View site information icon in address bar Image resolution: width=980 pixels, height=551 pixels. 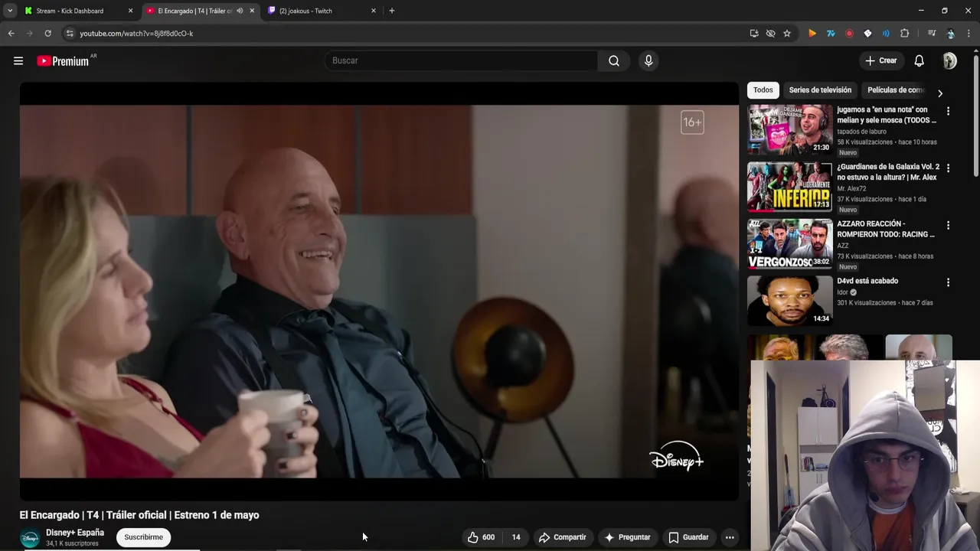click(70, 34)
